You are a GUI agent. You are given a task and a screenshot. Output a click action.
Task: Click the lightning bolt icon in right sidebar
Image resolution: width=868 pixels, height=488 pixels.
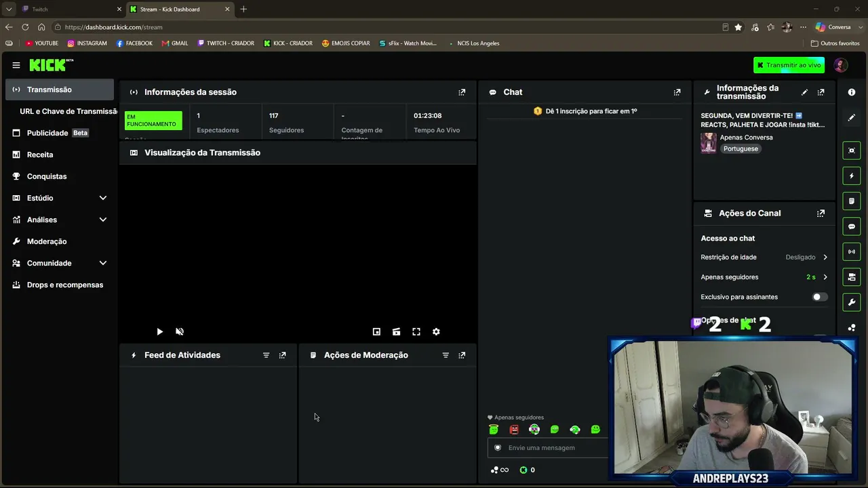coord(852,176)
